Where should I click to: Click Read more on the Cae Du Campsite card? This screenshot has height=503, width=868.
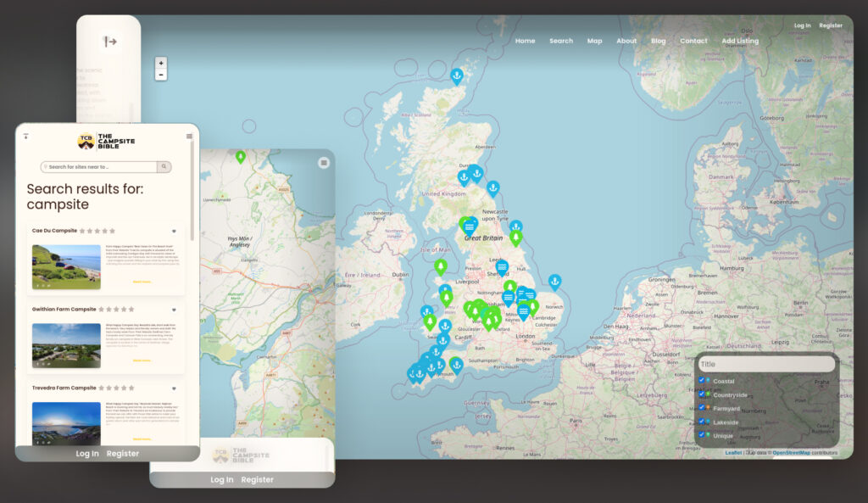[142, 282]
